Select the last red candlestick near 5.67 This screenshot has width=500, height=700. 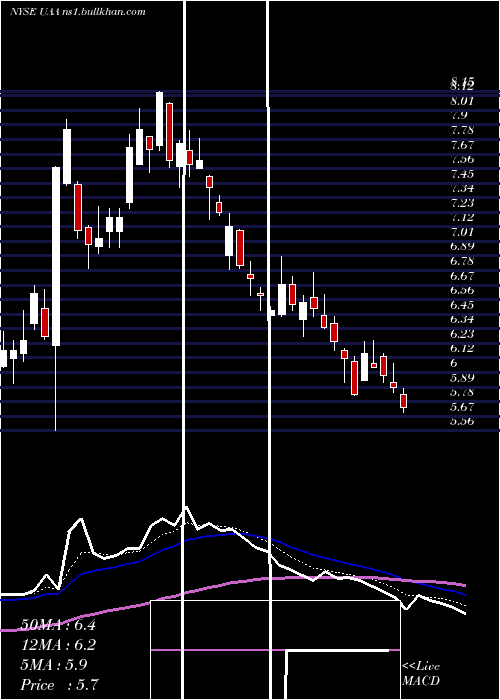[x=404, y=400]
